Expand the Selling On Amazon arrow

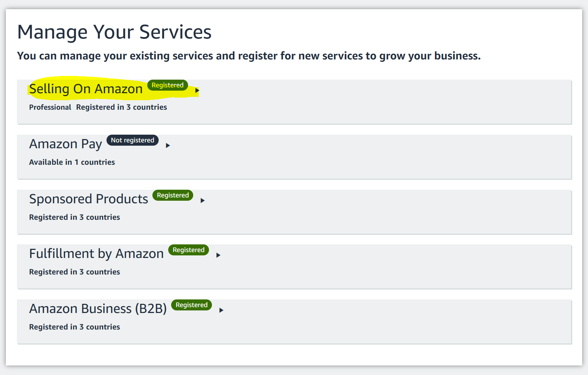pos(197,90)
